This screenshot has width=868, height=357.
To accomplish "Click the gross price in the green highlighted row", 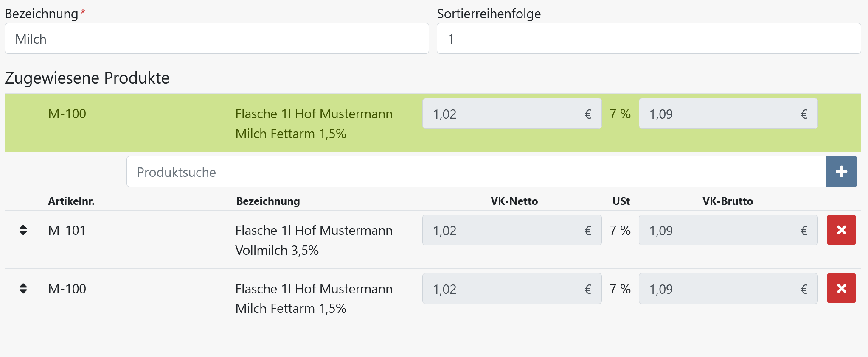I will click(715, 114).
